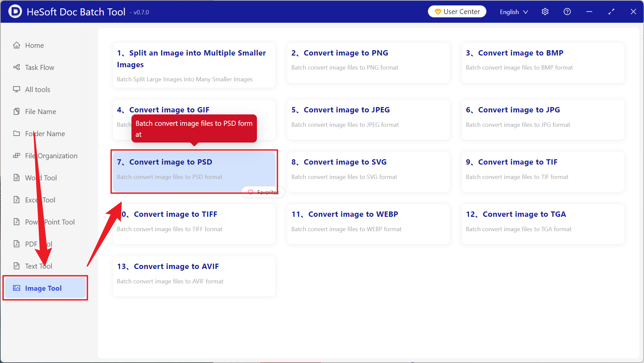The image size is (644, 363).
Task: Click 'Batch convert image files to JPG format' text
Action: pos(518,125)
